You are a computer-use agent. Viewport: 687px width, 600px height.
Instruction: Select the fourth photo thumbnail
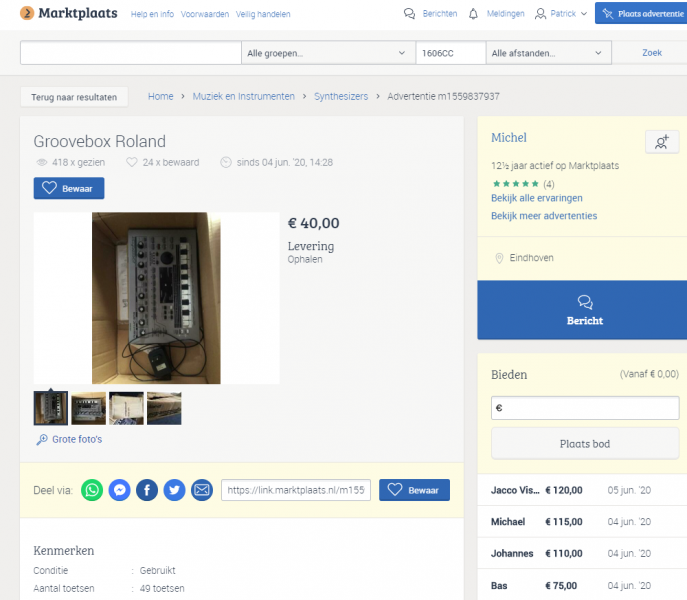click(x=164, y=408)
